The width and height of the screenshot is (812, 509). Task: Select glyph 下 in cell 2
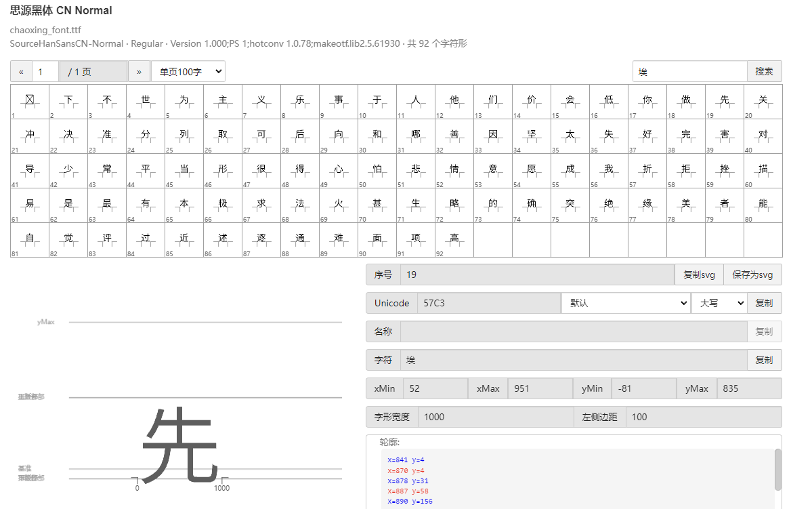[68, 102]
